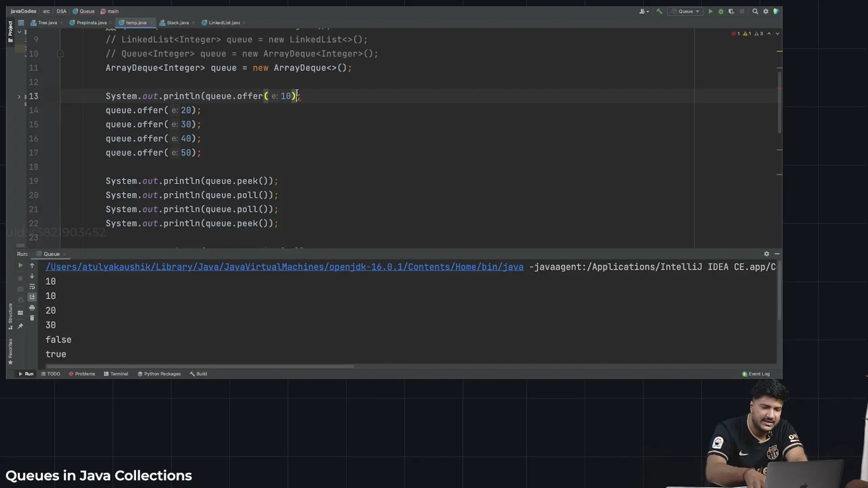Expand the user account dropdown arrow
The image size is (868, 488).
[648, 11]
